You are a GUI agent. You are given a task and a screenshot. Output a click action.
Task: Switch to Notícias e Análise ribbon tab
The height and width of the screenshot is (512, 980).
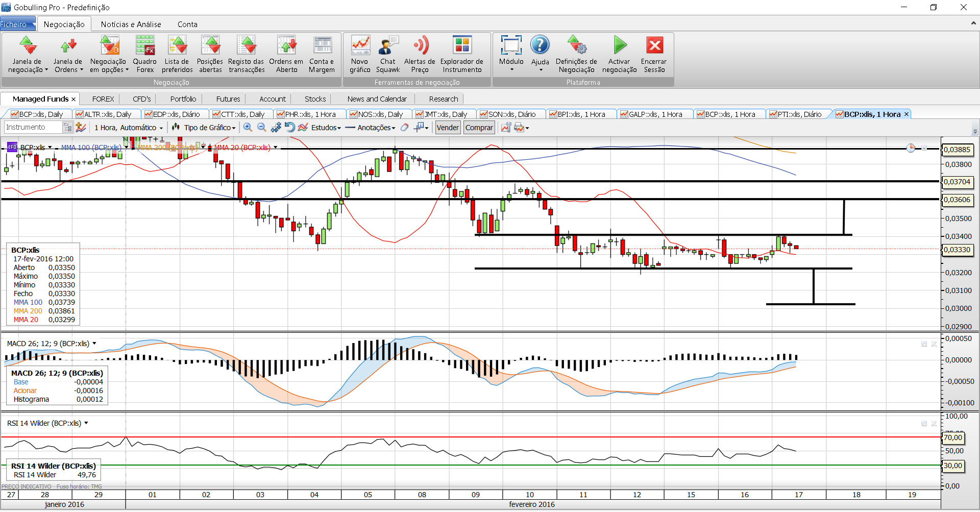tap(131, 24)
